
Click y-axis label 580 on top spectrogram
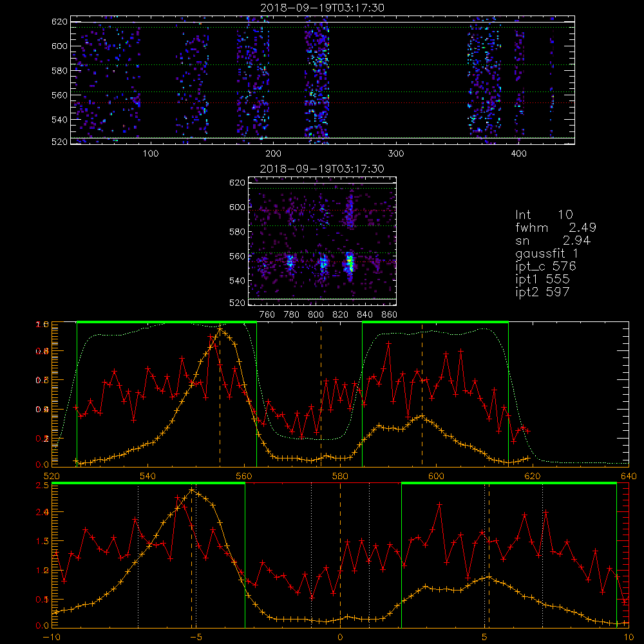pyautogui.click(x=59, y=71)
